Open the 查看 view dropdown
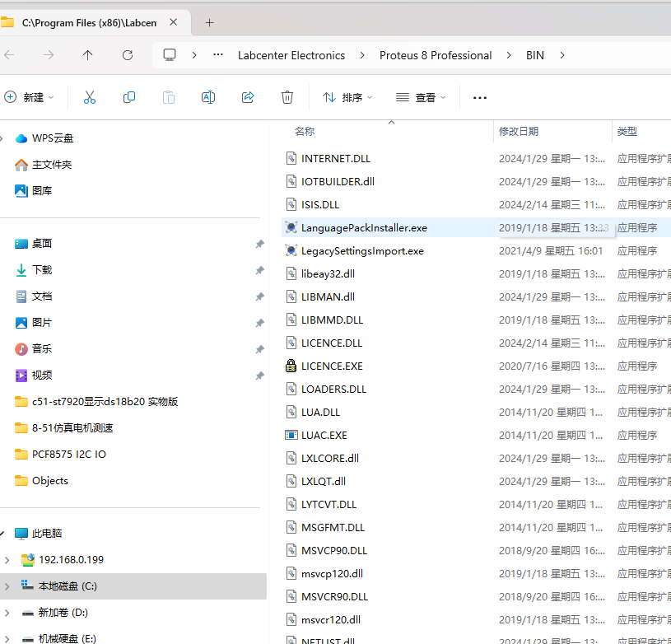This screenshot has width=671, height=644. pos(421,97)
